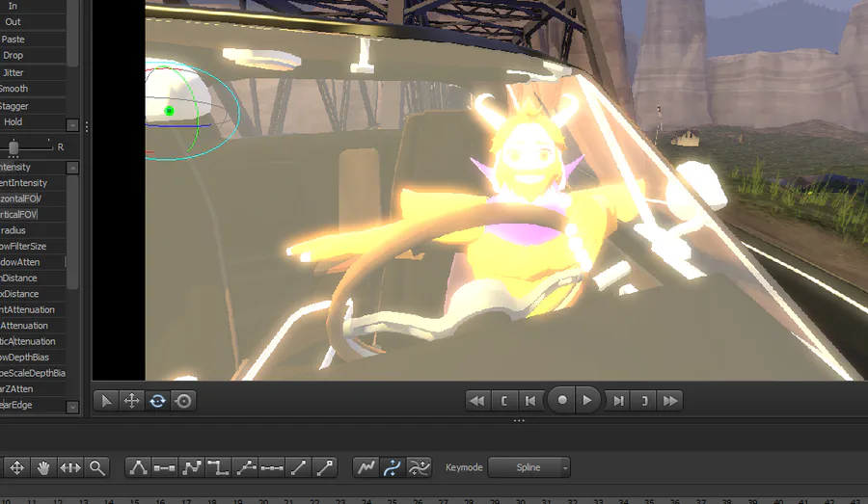Click the attribute list scrollbar thumb

pyautogui.click(x=72, y=232)
